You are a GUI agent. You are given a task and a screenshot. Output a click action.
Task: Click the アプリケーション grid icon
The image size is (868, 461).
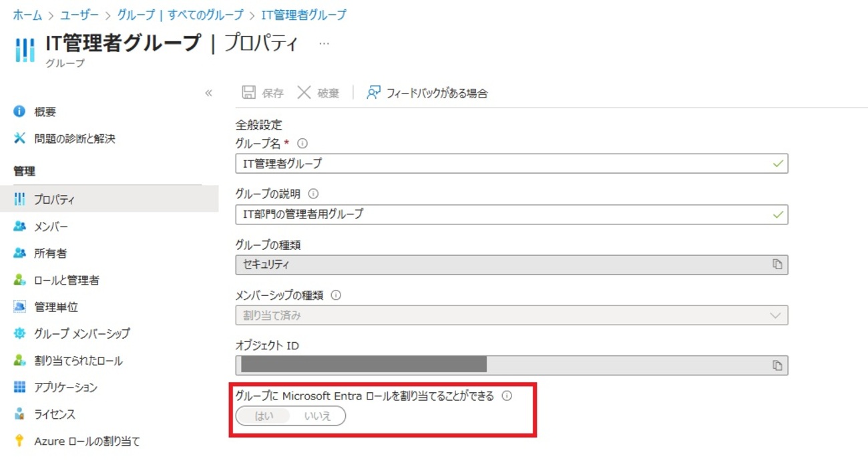coord(19,387)
